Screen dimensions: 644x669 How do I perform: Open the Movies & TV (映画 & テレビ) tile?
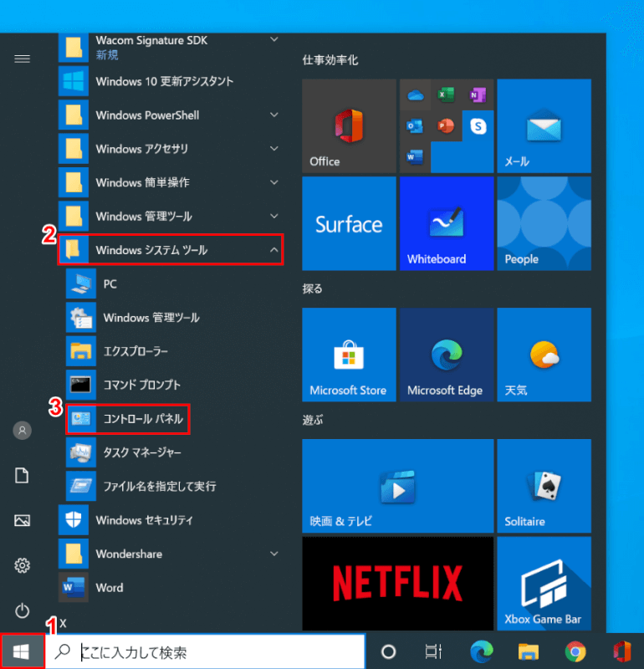click(x=398, y=486)
